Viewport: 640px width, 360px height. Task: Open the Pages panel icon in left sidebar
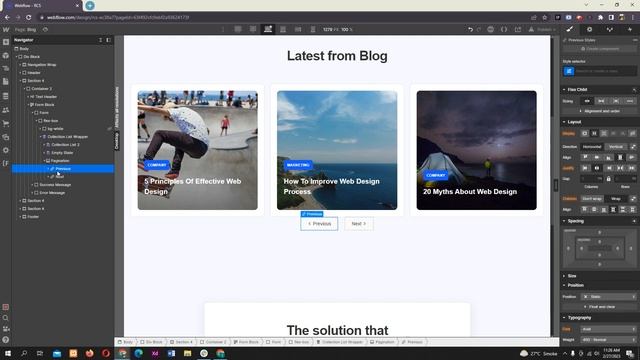[6, 82]
